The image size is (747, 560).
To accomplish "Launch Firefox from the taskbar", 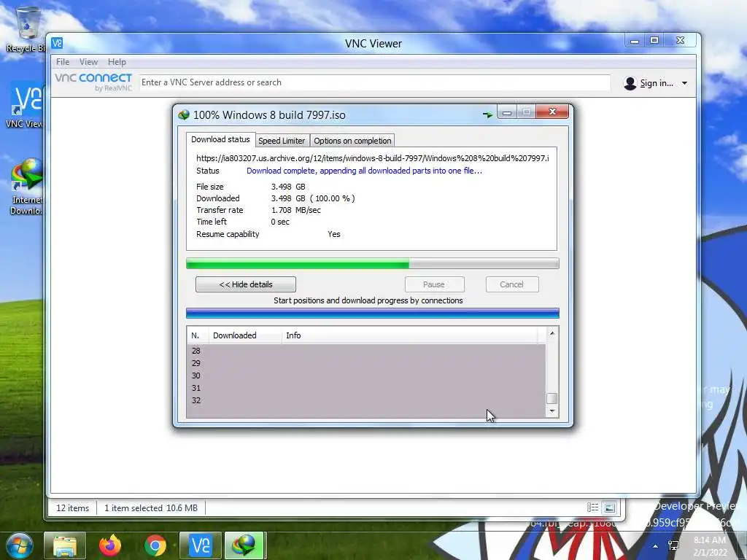I will point(110,545).
